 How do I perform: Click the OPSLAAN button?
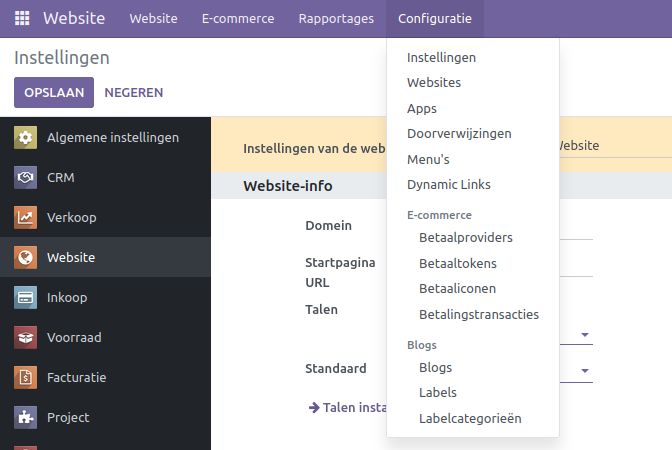[x=54, y=93]
